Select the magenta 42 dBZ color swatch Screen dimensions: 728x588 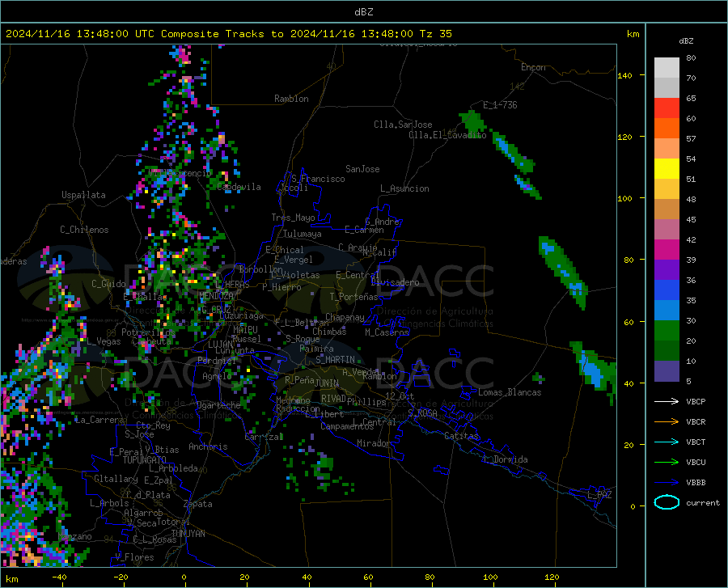(x=667, y=249)
